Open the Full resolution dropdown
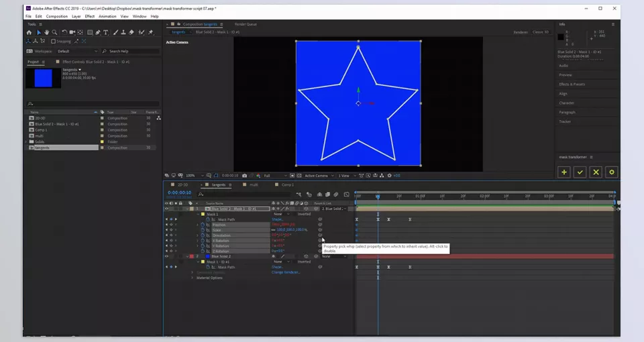Screen dimensions: 644x342 (272, 176)
